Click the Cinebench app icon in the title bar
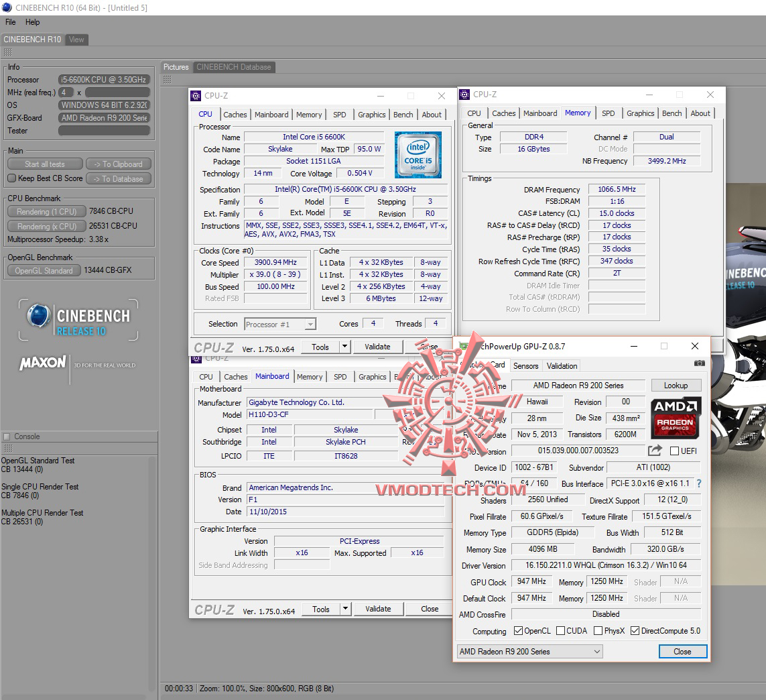The height and width of the screenshot is (700, 766). pyautogui.click(x=7, y=7)
